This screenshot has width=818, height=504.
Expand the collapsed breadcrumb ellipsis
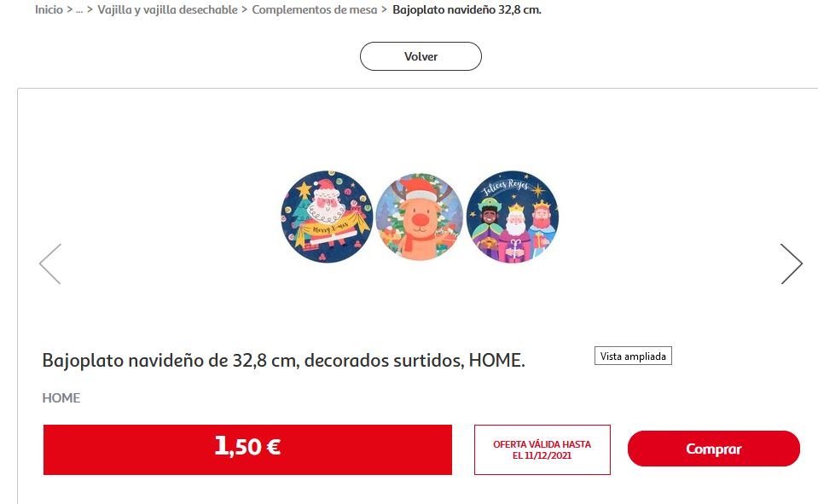[x=79, y=9]
